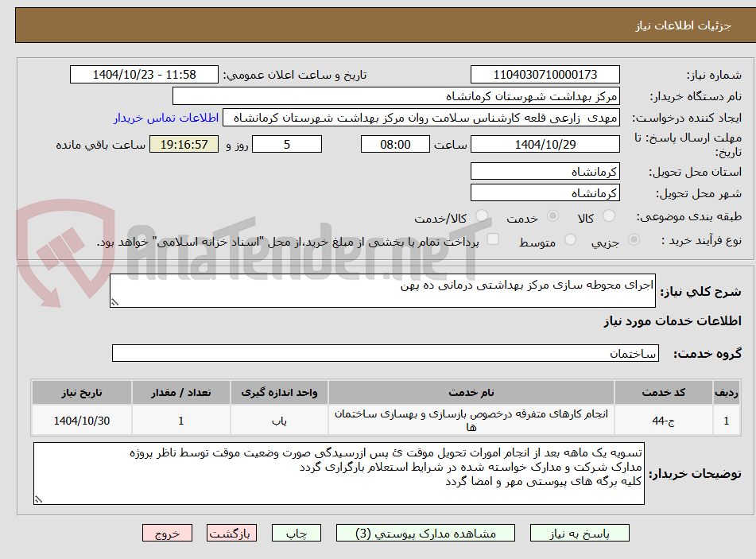Select the کالا/خدمت radio button
The width and height of the screenshot is (756, 559).
tap(481, 216)
